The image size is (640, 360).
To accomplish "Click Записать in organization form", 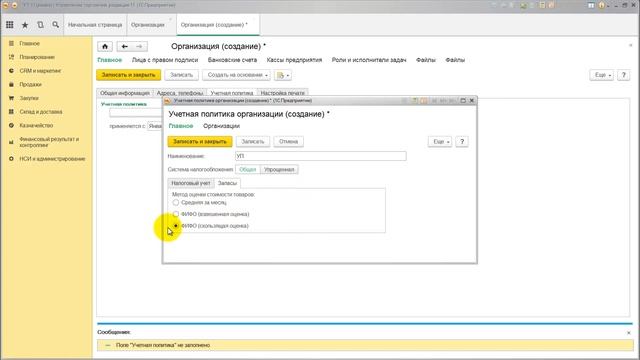I will pos(181,75).
